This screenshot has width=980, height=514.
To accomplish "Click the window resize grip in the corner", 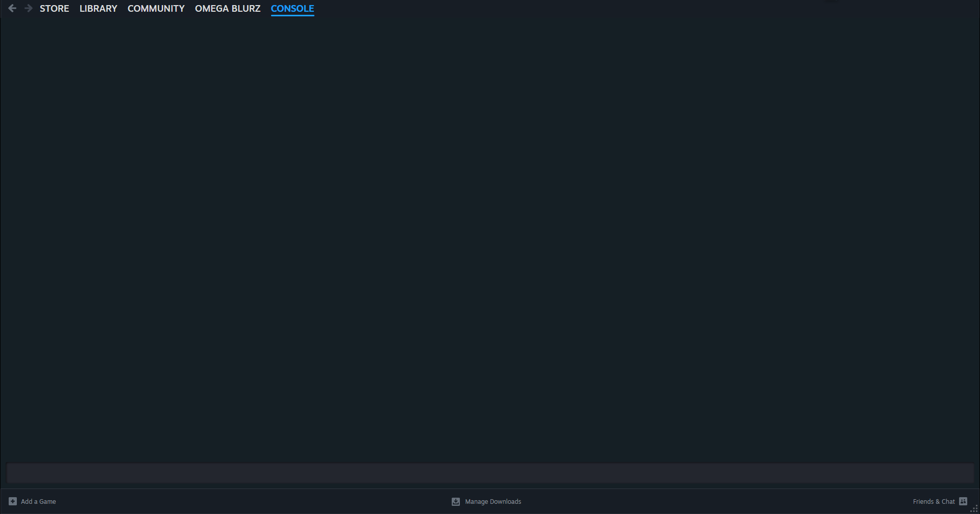I will click(x=974, y=509).
